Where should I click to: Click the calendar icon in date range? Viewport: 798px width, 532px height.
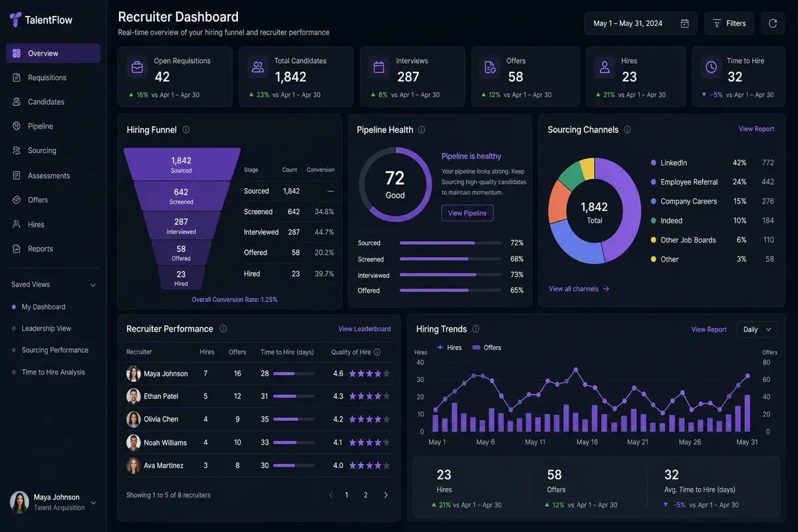(685, 23)
